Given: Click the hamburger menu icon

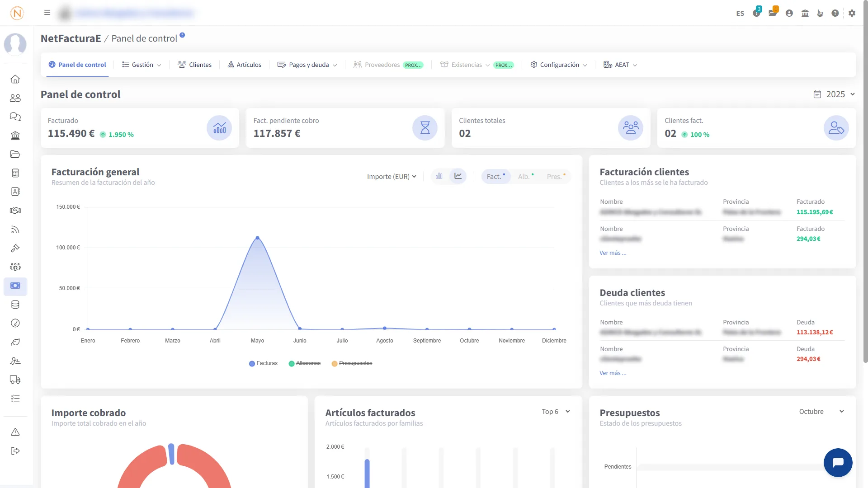Looking at the screenshot, I should tap(47, 13).
